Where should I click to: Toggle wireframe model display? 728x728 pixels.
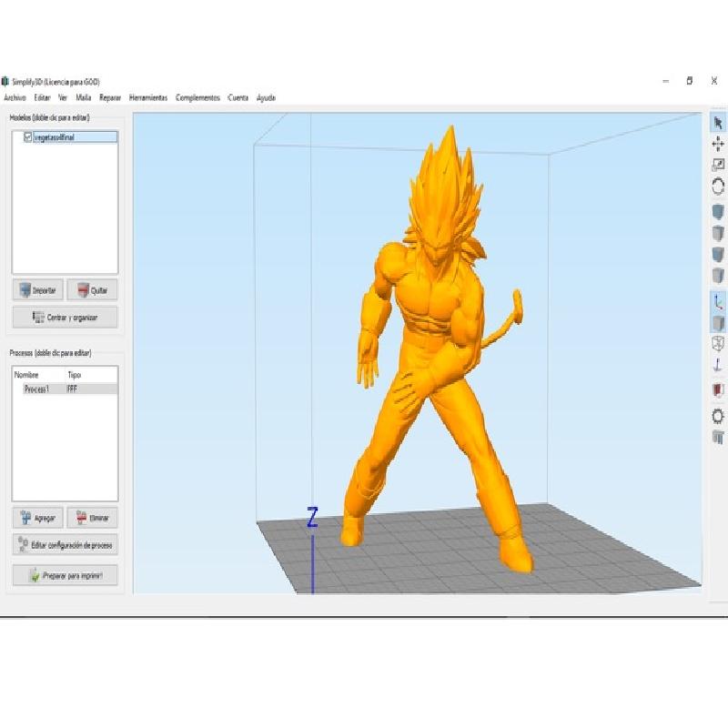click(718, 344)
